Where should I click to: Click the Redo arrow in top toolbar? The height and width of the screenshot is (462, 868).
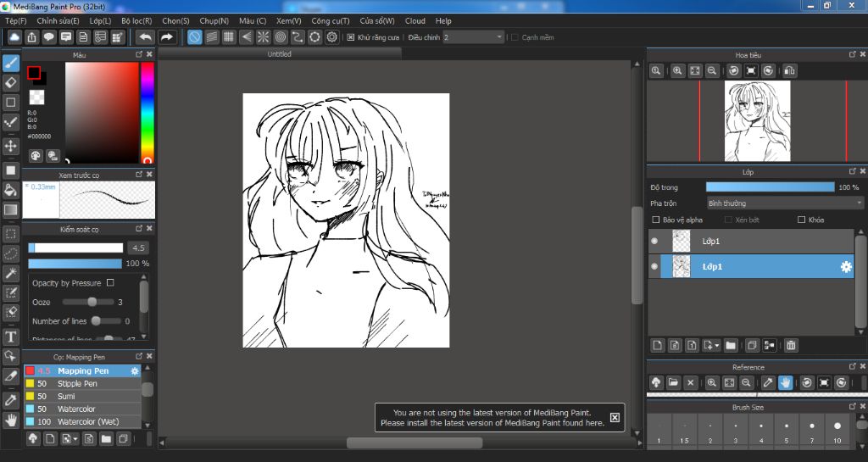166,37
